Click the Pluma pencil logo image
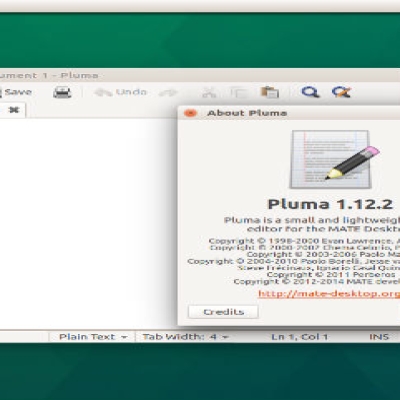This screenshot has height=400, width=400. 335,160
